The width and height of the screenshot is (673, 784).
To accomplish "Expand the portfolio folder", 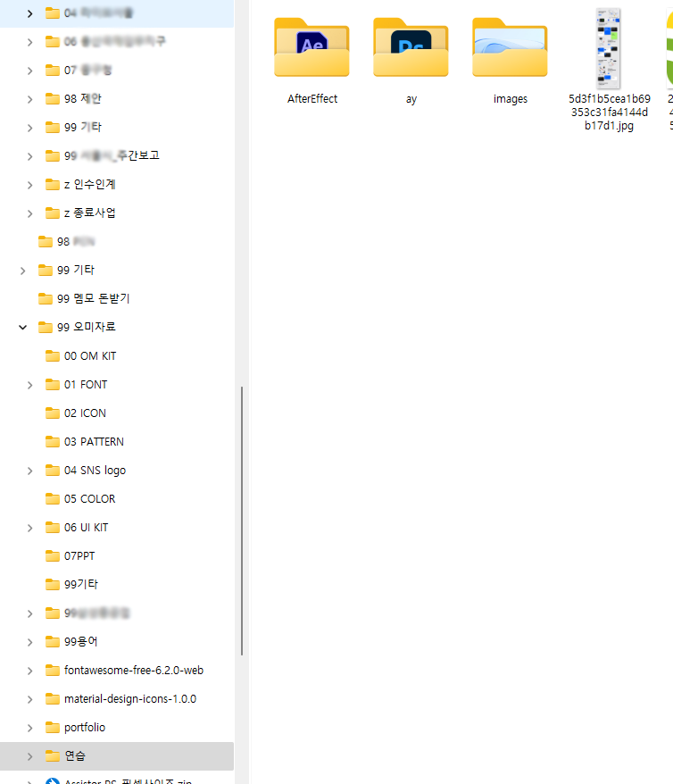I will pyautogui.click(x=29, y=728).
